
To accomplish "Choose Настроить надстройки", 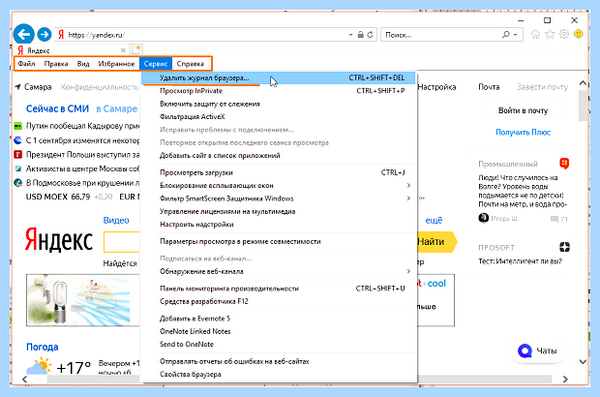I will click(278, 224).
